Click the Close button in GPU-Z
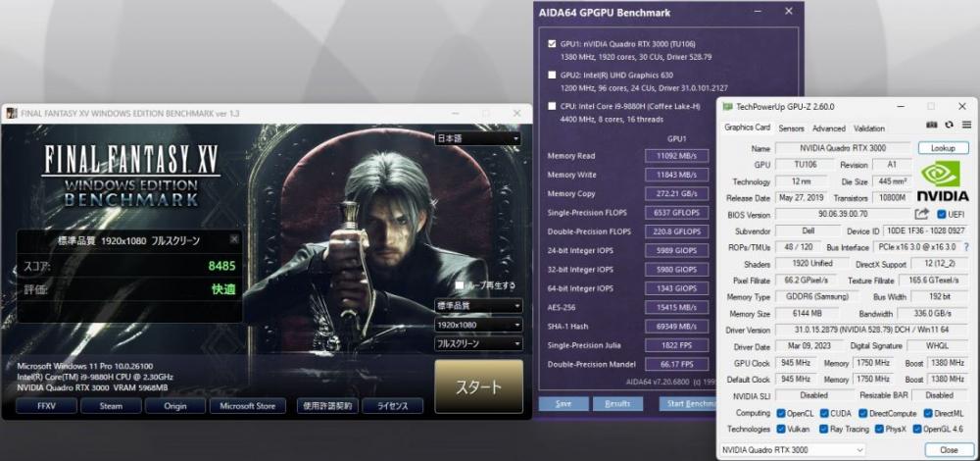This screenshot has height=461, width=980. 949,450
